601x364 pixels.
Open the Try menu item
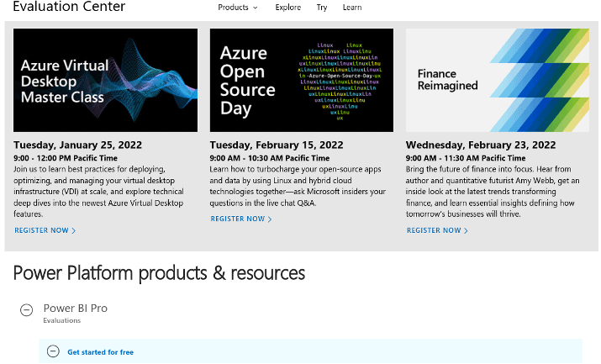[322, 8]
